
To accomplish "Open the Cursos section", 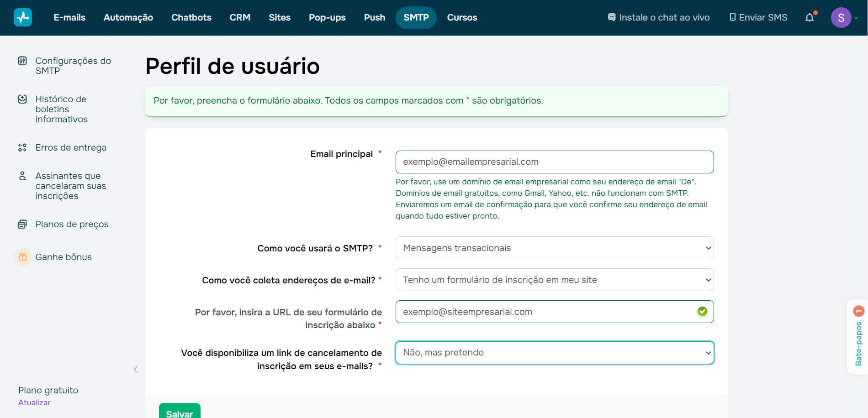I will (x=462, y=17).
